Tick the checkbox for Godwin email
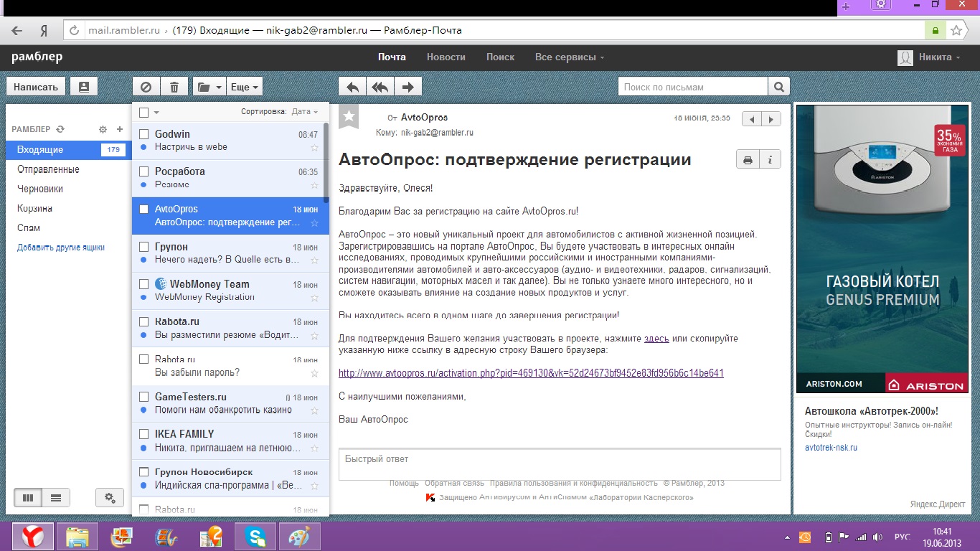The width and height of the screenshot is (980, 551). (x=143, y=134)
